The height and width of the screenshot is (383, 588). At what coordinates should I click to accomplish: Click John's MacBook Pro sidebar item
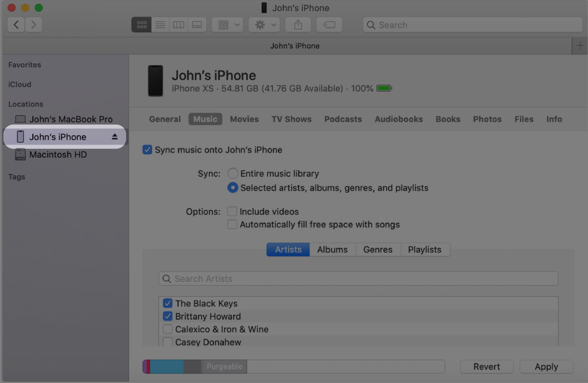(71, 120)
